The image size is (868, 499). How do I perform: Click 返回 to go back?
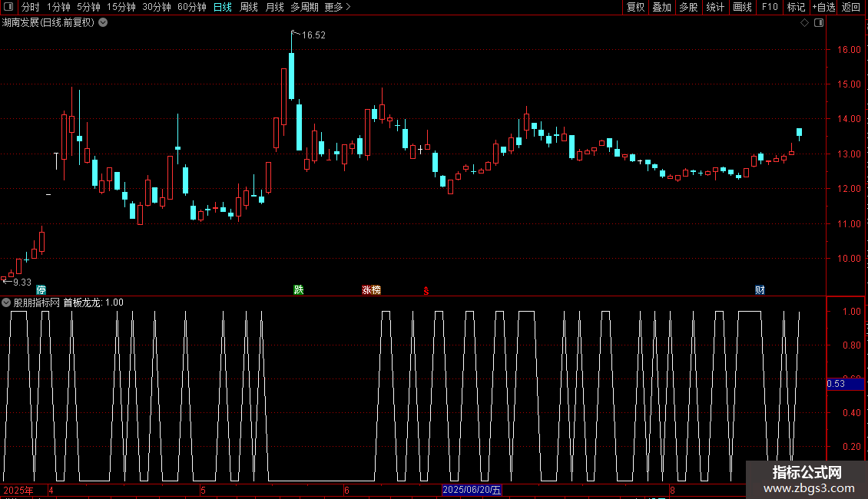pos(851,7)
